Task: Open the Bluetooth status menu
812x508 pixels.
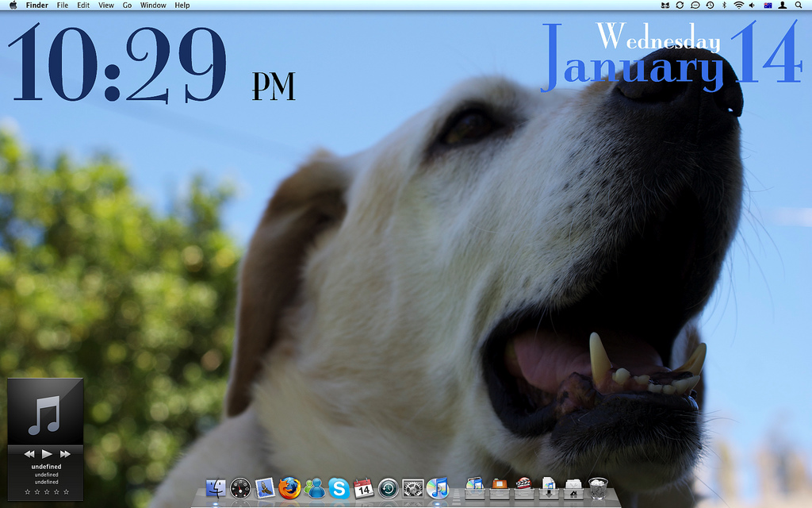Action: [x=725, y=6]
